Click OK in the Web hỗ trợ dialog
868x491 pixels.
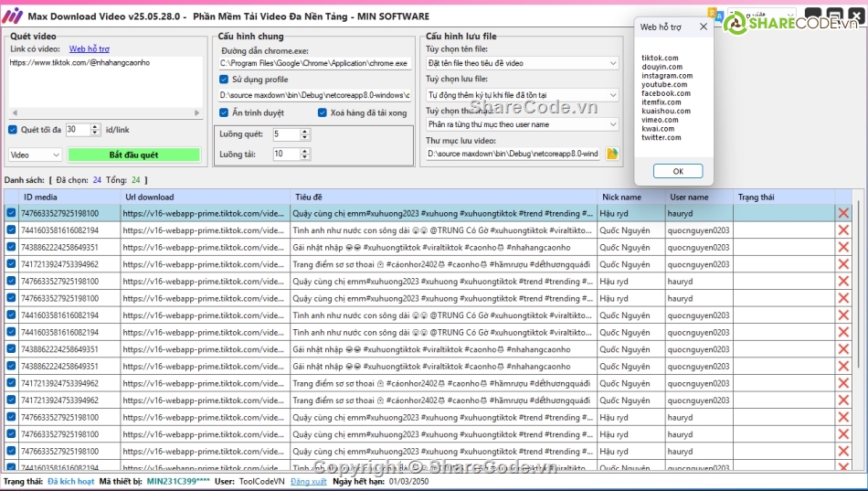coord(678,171)
